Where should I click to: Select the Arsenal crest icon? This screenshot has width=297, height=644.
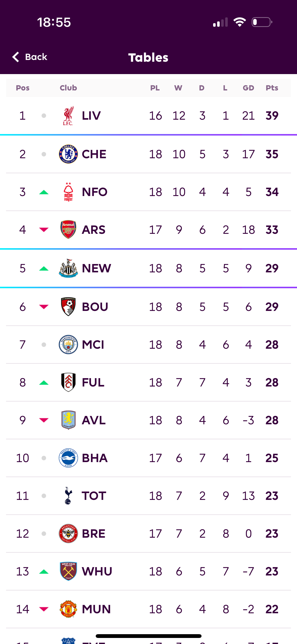68,230
